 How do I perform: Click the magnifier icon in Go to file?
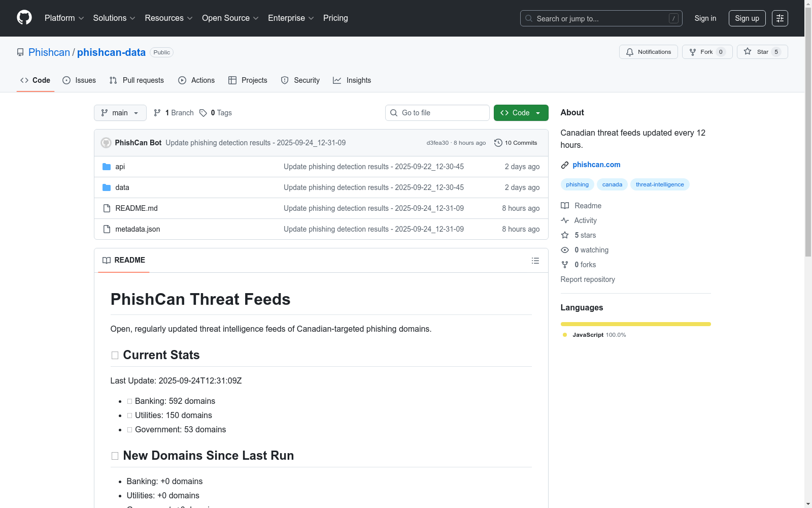click(x=394, y=113)
